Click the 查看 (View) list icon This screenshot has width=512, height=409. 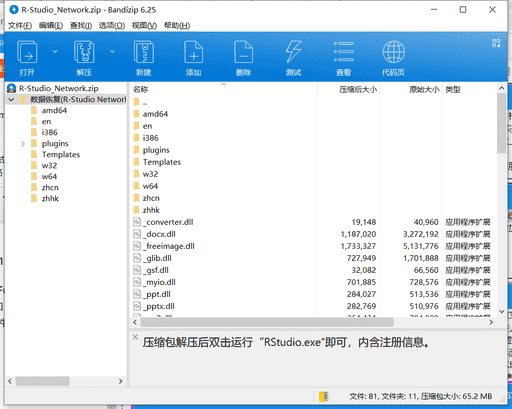click(x=344, y=52)
